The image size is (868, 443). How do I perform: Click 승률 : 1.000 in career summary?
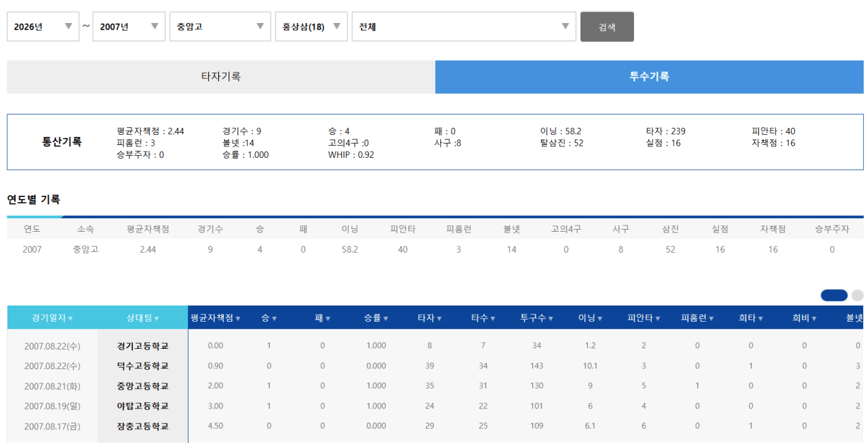tap(245, 154)
